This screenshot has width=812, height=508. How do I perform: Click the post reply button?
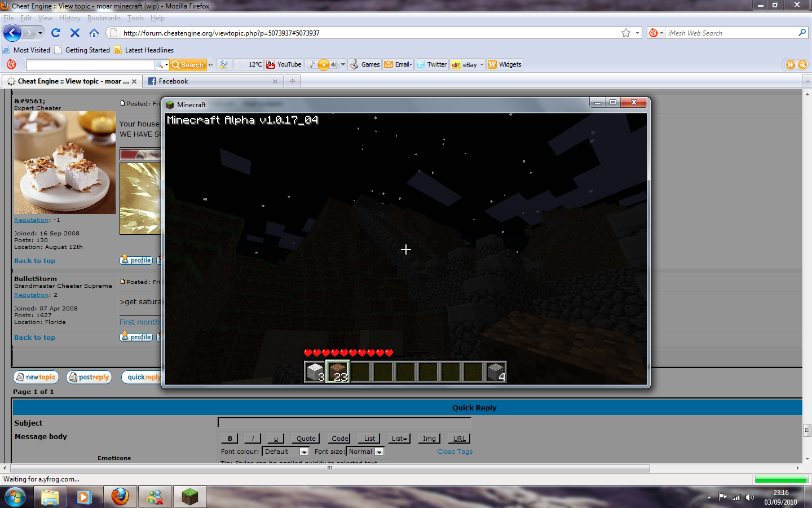[89, 377]
